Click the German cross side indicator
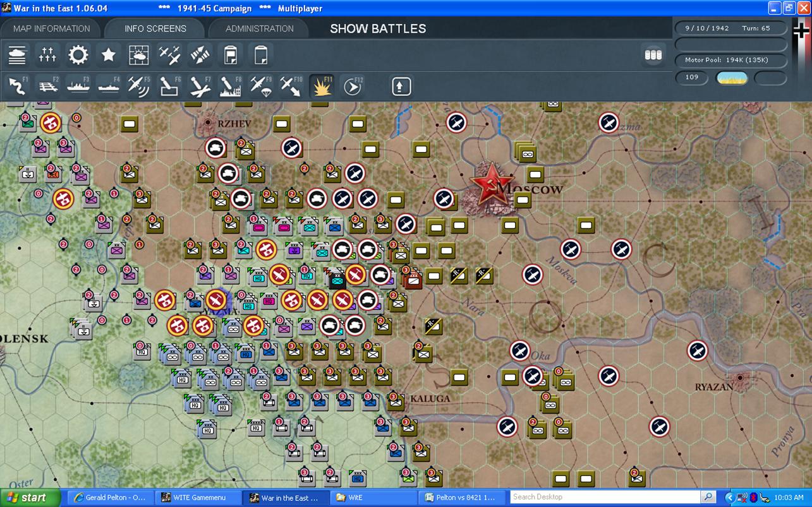 [x=801, y=31]
